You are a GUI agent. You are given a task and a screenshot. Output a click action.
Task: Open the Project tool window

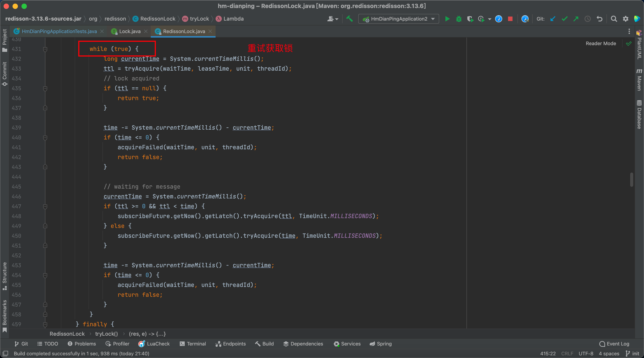click(4, 40)
